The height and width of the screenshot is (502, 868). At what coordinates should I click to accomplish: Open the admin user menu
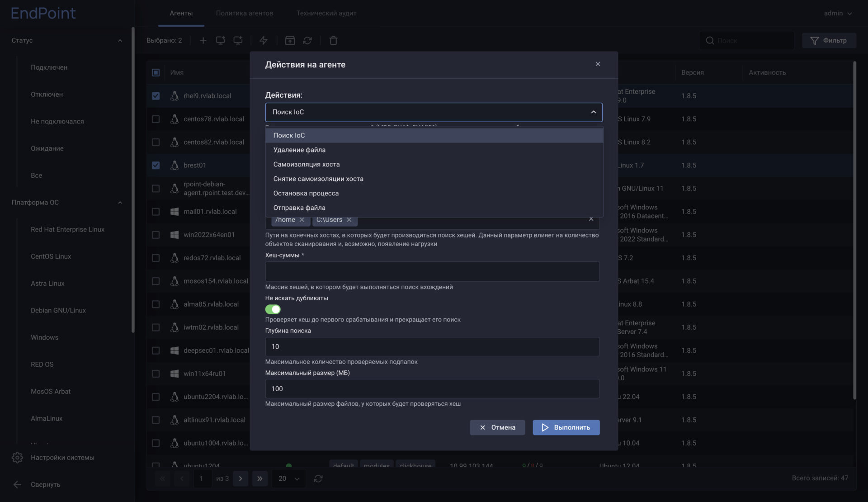tap(838, 14)
